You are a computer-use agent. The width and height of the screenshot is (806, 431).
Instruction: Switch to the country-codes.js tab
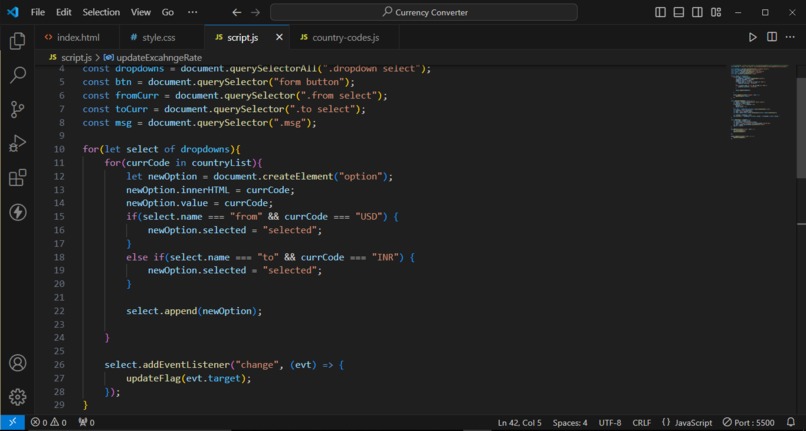pos(340,38)
